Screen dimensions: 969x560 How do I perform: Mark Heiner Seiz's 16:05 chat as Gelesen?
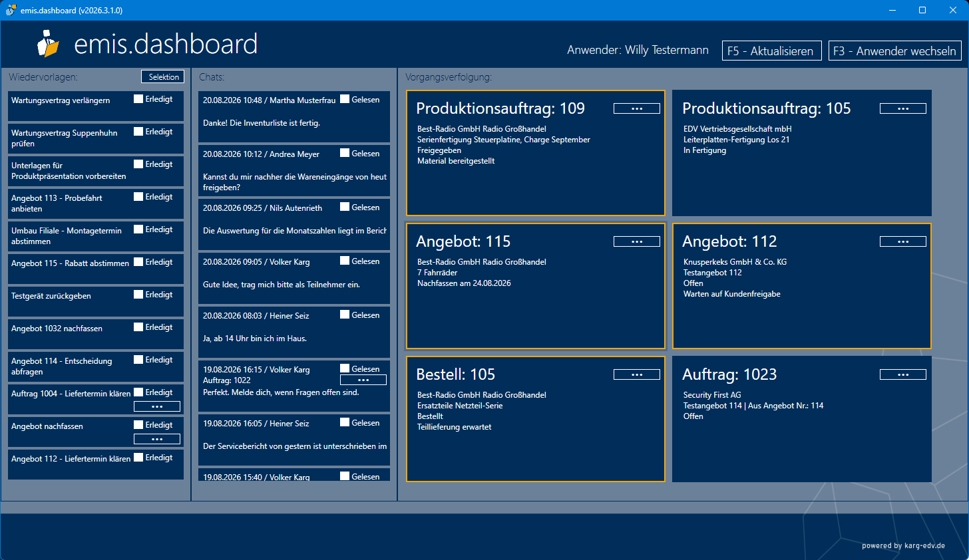pyautogui.click(x=345, y=422)
